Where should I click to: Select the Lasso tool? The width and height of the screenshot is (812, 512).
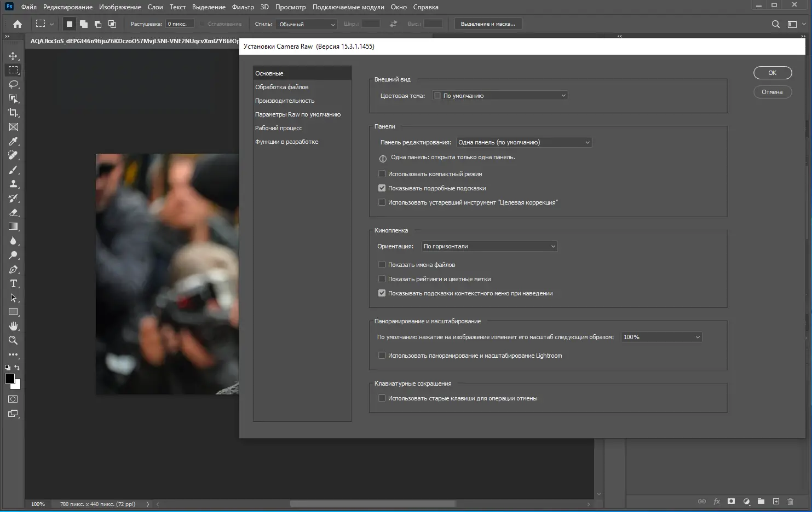pyautogui.click(x=13, y=84)
